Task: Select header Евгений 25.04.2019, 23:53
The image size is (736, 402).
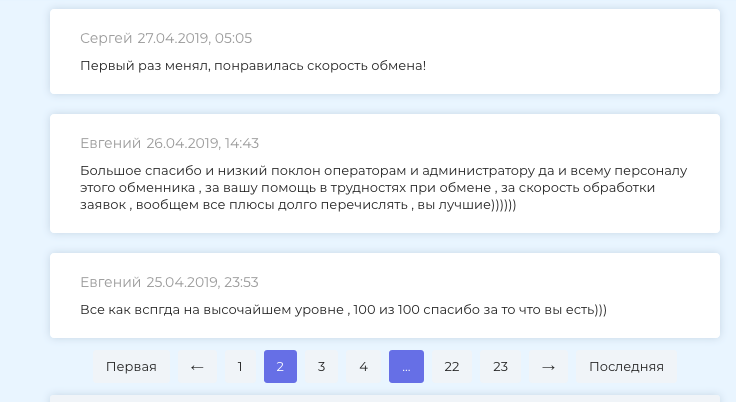Action: point(169,282)
